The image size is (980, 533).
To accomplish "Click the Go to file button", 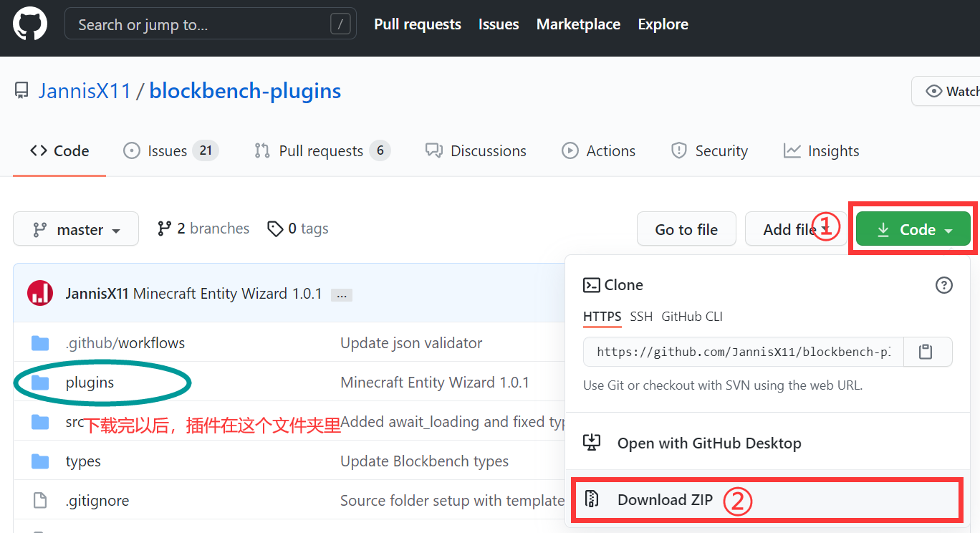I will pyautogui.click(x=686, y=229).
